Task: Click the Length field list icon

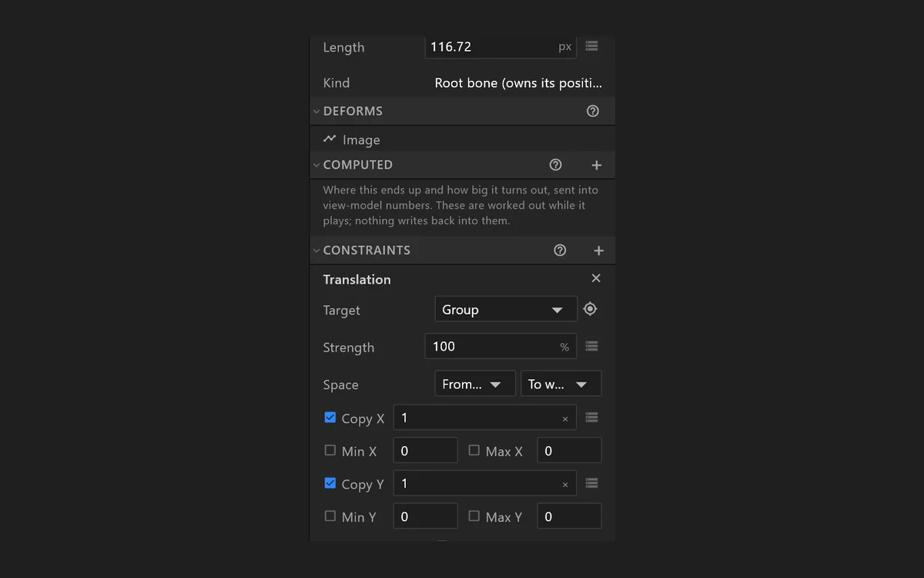Action: 591,46
